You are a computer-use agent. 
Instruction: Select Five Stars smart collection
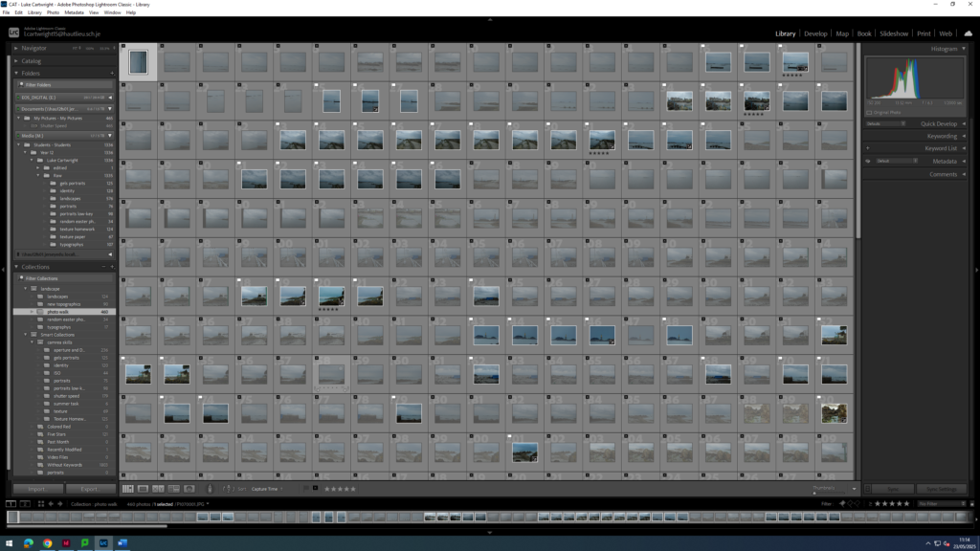[56, 434]
